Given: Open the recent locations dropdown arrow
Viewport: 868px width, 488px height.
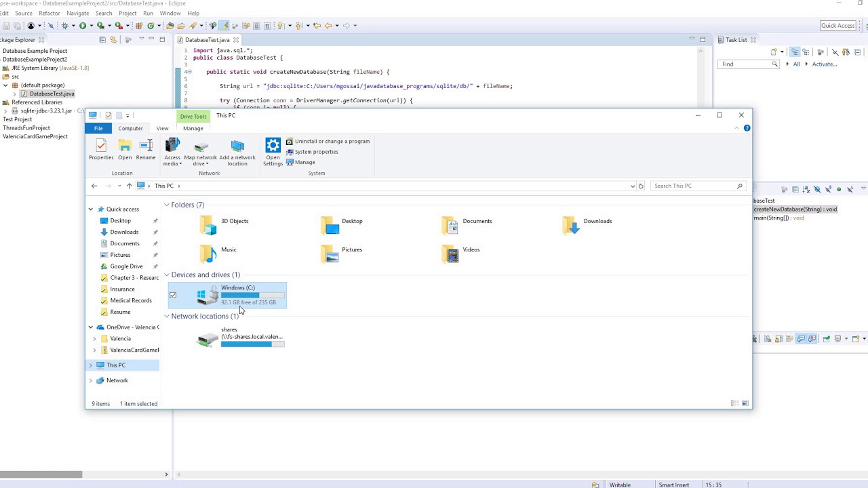Looking at the screenshot, I should click(x=119, y=186).
